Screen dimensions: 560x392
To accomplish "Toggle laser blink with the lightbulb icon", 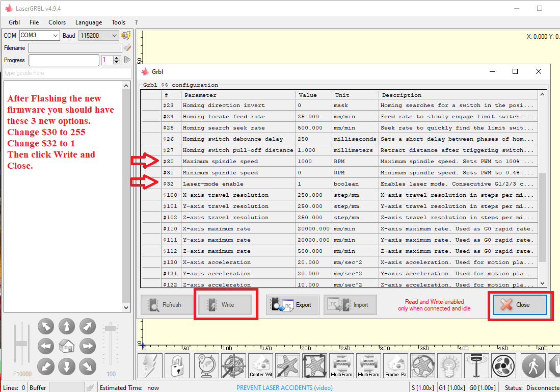I will pyautogui.click(x=449, y=365).
